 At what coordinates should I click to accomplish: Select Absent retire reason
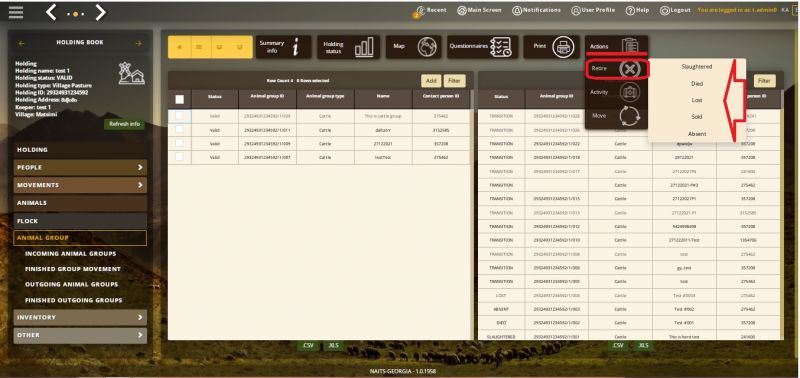tap(696, 134)
